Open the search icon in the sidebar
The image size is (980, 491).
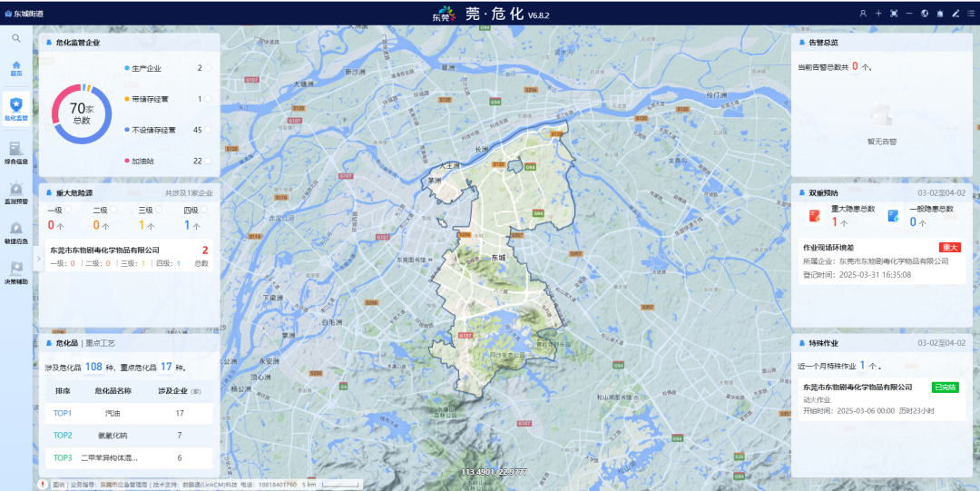pyautogui.click(x=16, y=38)
